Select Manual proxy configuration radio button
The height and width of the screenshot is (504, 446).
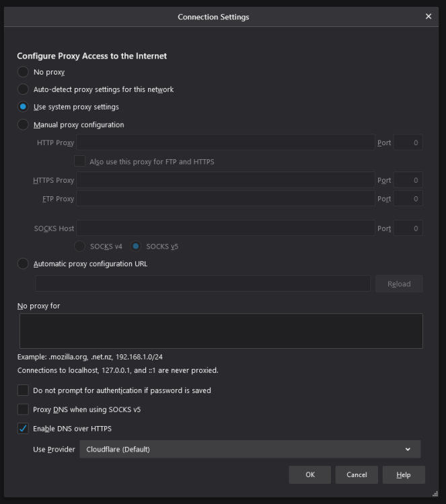click(x=23, y=124)
